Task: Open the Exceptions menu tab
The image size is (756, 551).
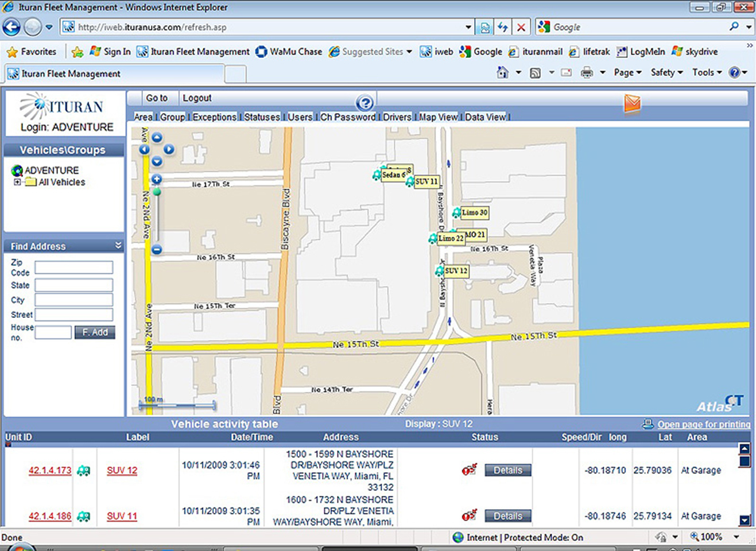Action: click(x=214, y=117)
